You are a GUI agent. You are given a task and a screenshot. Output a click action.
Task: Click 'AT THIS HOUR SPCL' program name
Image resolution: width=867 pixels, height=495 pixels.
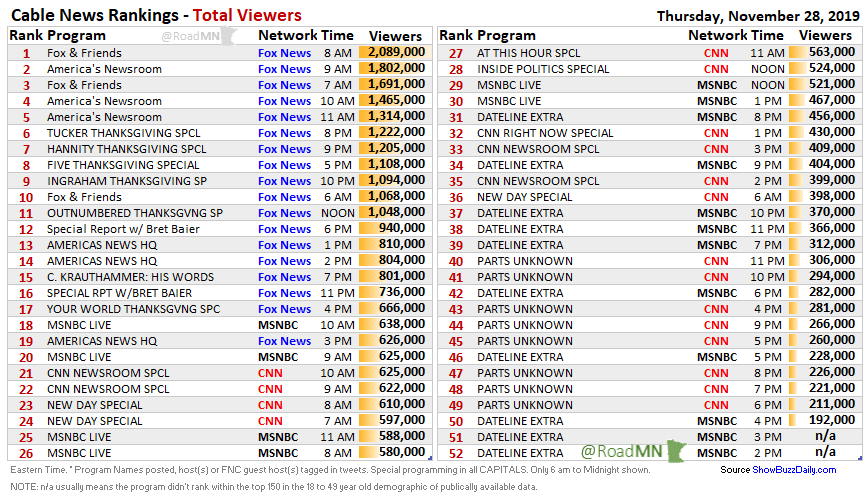pyautogui.click(x=529, y=53)
